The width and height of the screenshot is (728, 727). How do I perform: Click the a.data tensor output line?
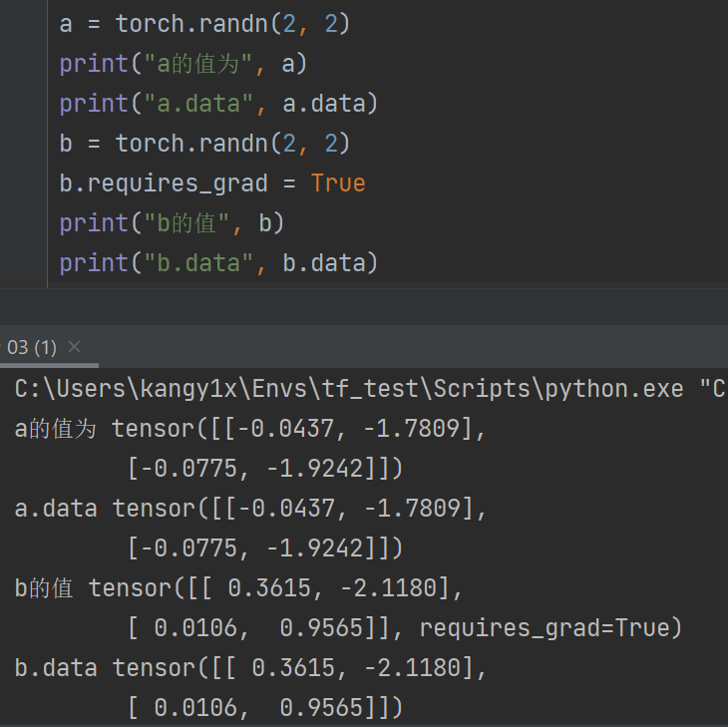(249, 509)
